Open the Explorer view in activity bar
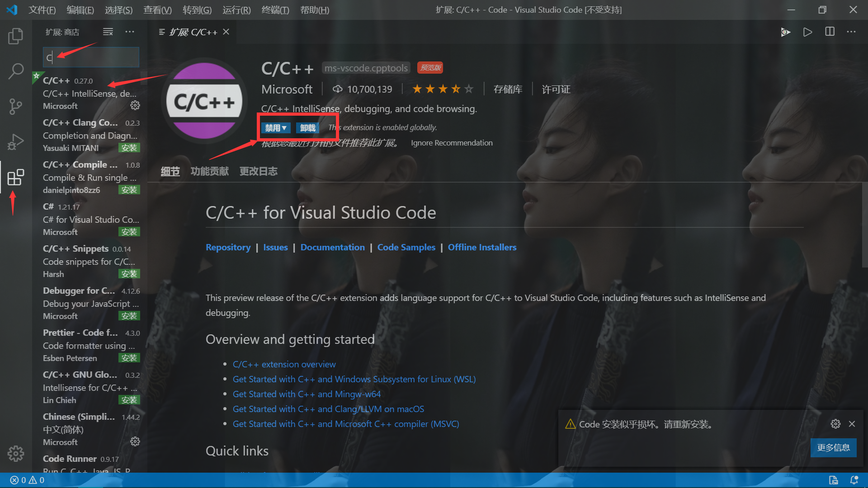The height and width of the screenshot is (488, 868). click(x=16, y=36)
